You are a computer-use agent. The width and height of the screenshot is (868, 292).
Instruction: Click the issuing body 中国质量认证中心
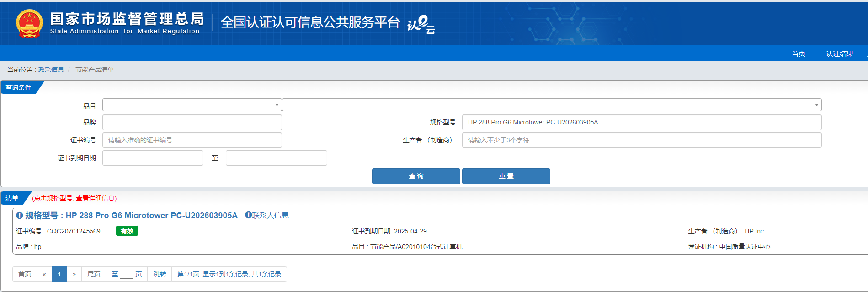[x=745, y=247]
